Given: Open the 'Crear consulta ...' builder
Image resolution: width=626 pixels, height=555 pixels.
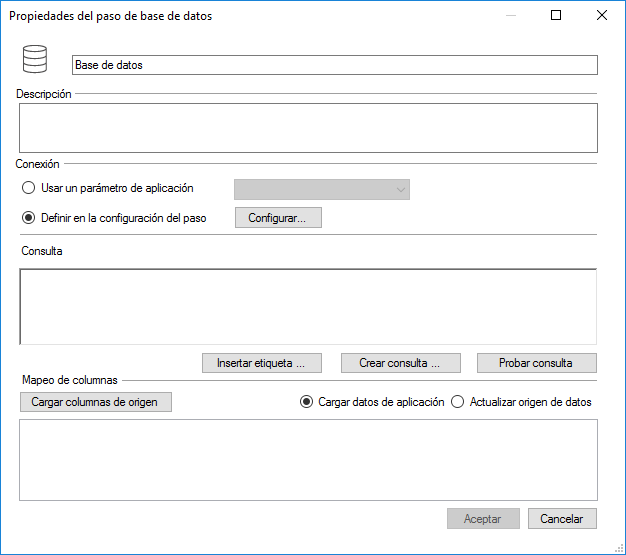Looking at the screenshot, I should (400, 363).
